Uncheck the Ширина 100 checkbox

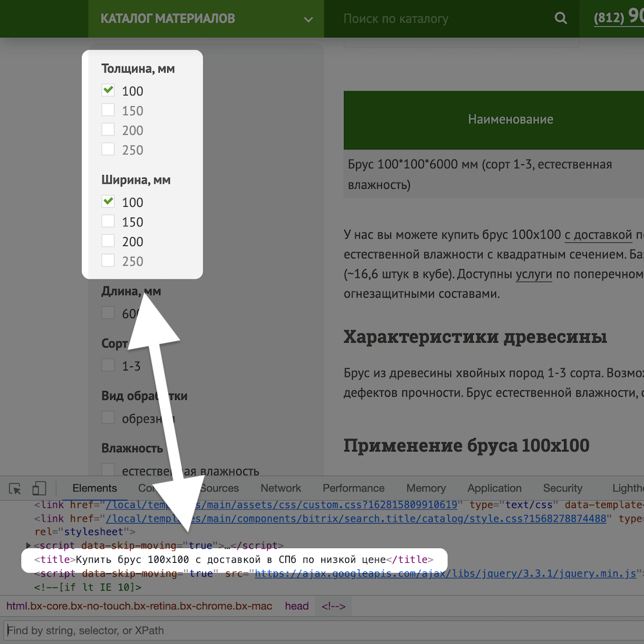(x=108, y=201)
